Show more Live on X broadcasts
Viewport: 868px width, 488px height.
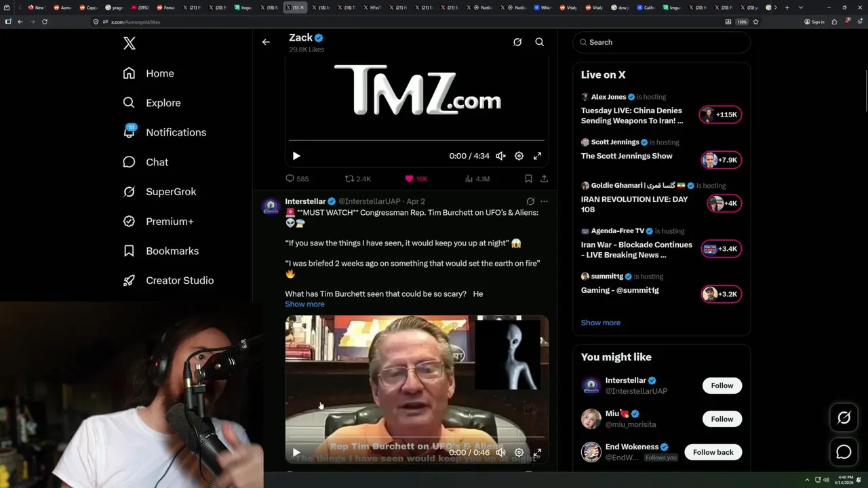[x=601, y=323]
